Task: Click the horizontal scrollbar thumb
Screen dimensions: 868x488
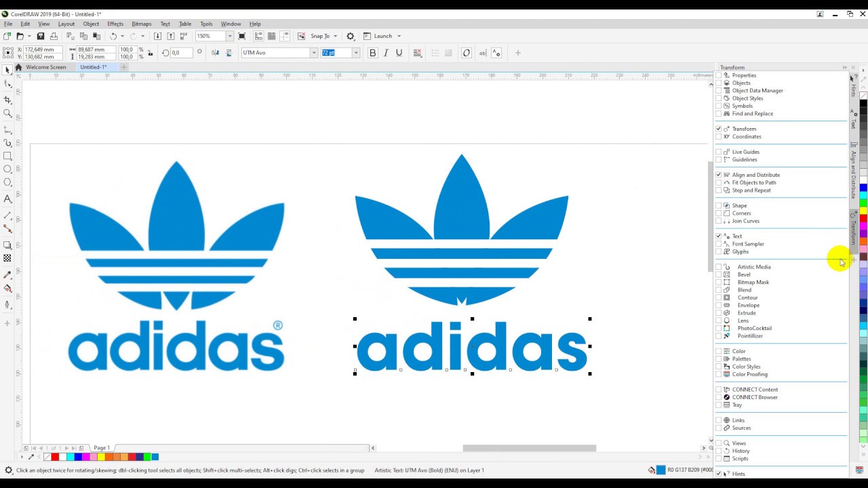Action: point(530,448)
